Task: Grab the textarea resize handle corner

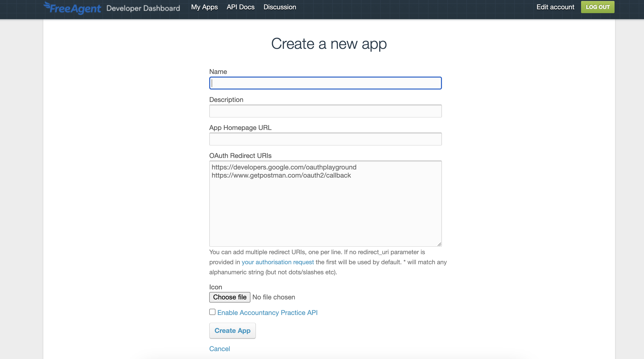Action: [x=439, y=244]
